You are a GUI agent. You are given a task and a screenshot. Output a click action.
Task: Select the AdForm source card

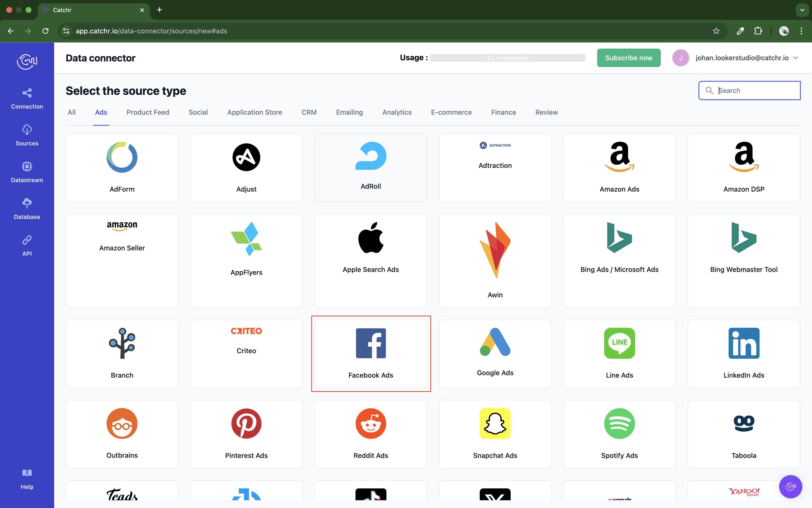pos(122,168)
